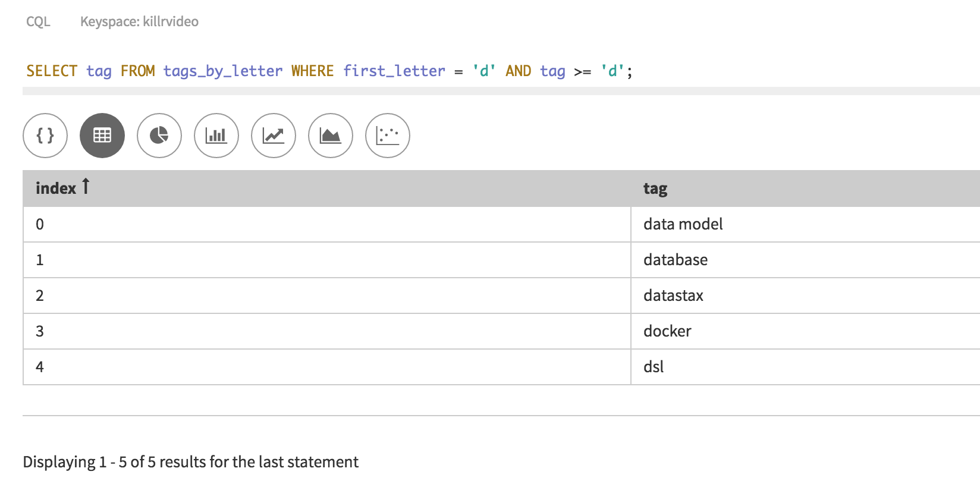
Task: Switch to scatter plot view
Action: click(x=388, y=136)
